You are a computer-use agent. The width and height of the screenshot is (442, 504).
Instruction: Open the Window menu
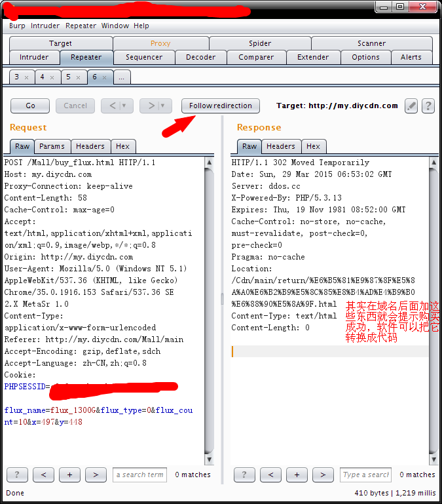click(115, 26)
